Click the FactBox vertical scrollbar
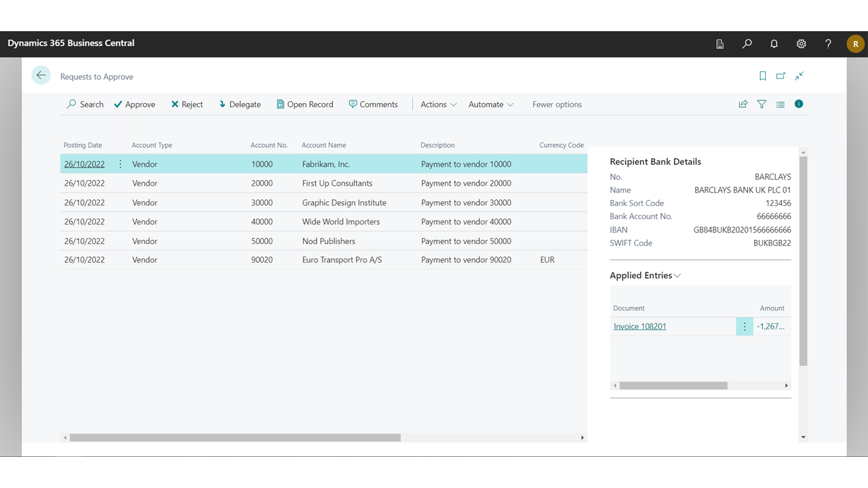 click(804, 261)
